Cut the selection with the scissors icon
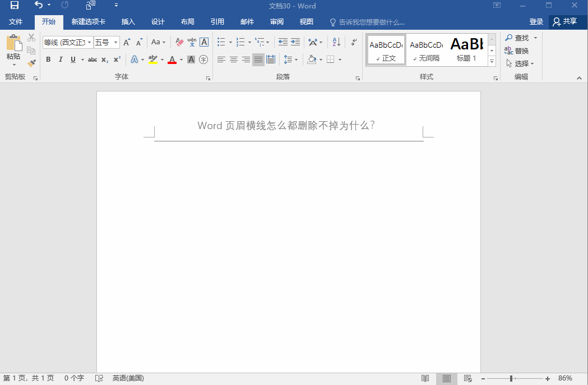588x385 pixels. pyautogui.click(x=31, y=38)
